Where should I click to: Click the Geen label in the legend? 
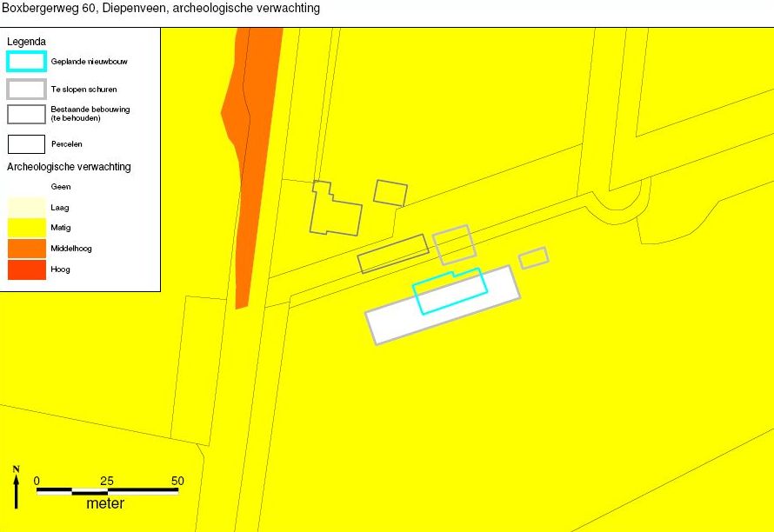click(x=61, y=187)
